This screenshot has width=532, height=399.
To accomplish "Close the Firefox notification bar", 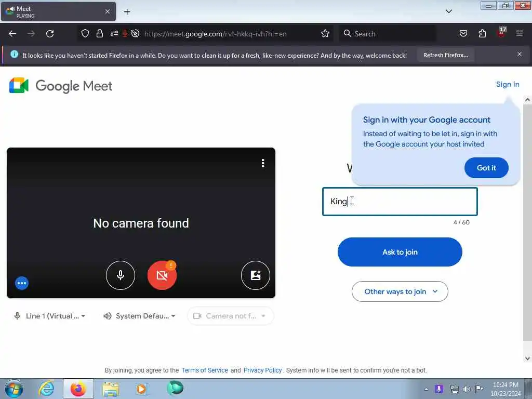I will (520, 54).
